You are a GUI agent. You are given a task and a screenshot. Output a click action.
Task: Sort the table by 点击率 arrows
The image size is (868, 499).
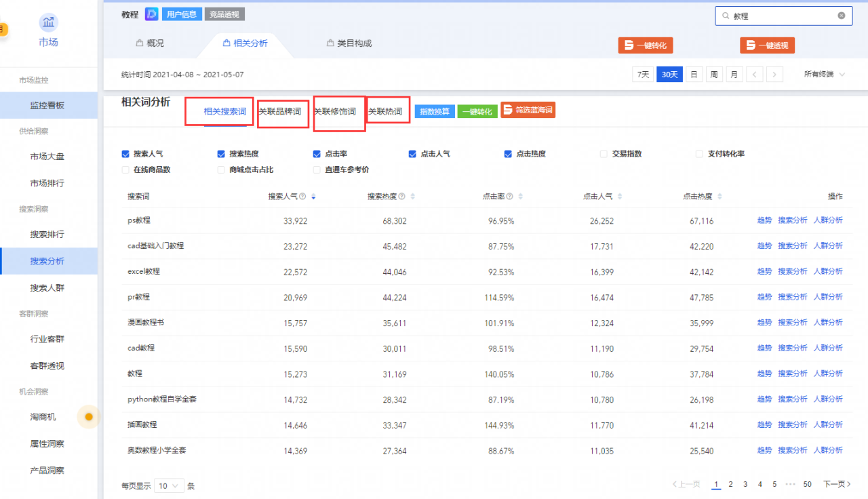coord(520,197)
